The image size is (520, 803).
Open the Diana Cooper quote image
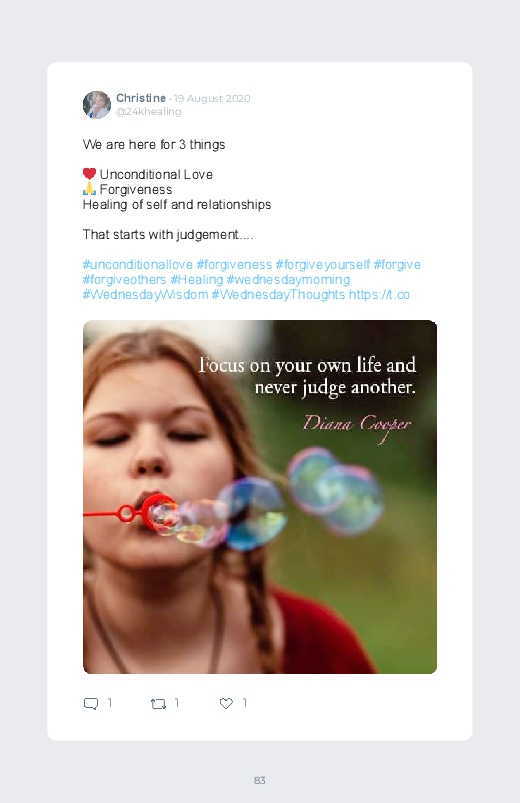pyautogui.click(x=260, y=497)
